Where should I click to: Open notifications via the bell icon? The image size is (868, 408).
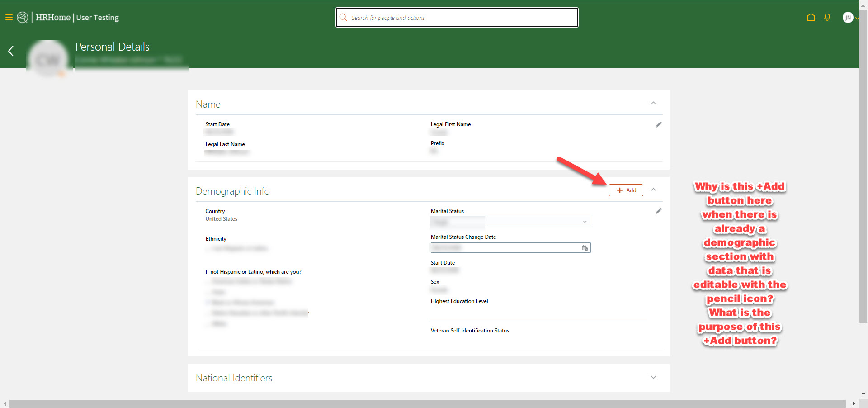click(x=828, y=17)
